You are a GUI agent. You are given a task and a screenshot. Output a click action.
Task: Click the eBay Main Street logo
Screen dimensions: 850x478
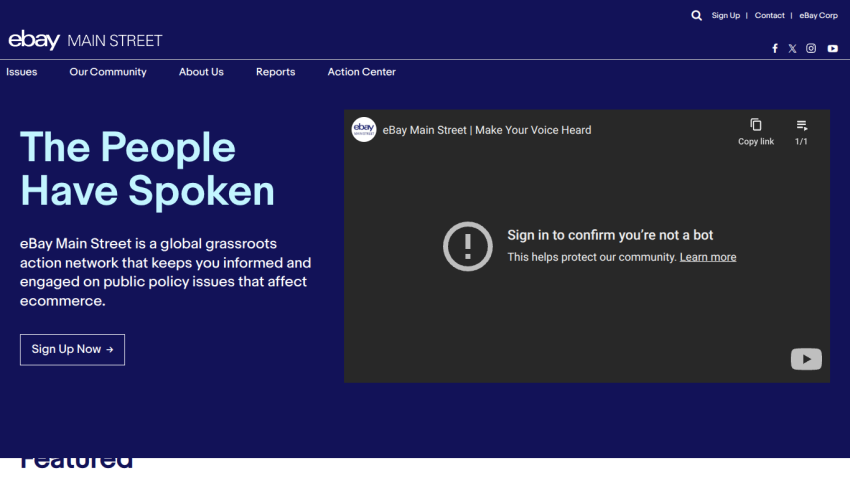(85, 40)
